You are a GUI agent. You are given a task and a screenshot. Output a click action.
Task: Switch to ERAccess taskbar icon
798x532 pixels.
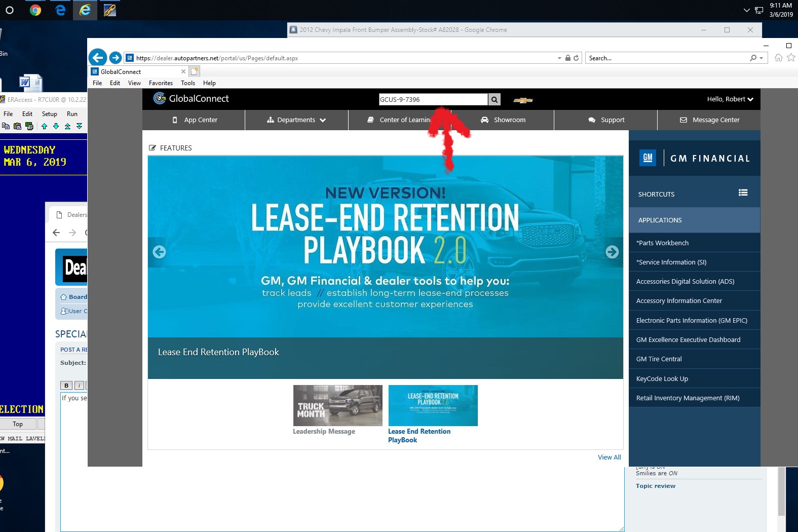(x=110, y=10)
